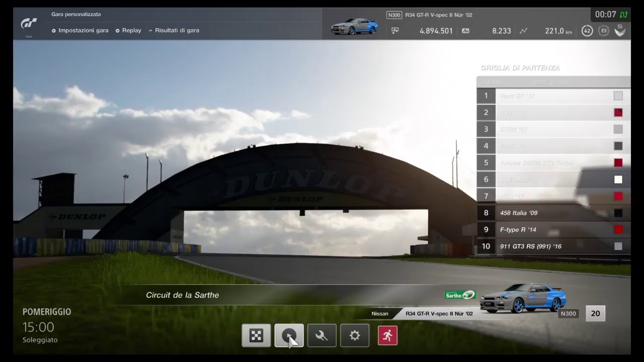Click the 911 GT3 RS gray swatch
The image size is (644, 362).
tap(618, 246)
